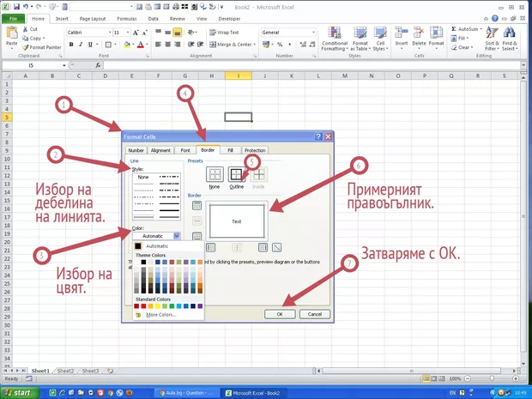Click the column I header
Viewport: 532px width, 399px height.
pyautogui.click(x=239, y=76)
